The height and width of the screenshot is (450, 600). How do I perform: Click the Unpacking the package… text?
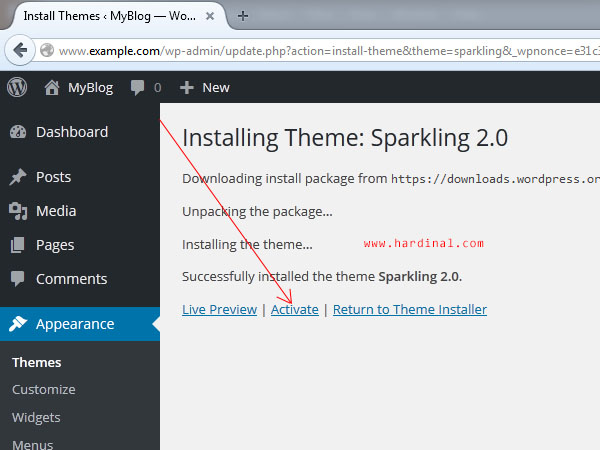257,212
